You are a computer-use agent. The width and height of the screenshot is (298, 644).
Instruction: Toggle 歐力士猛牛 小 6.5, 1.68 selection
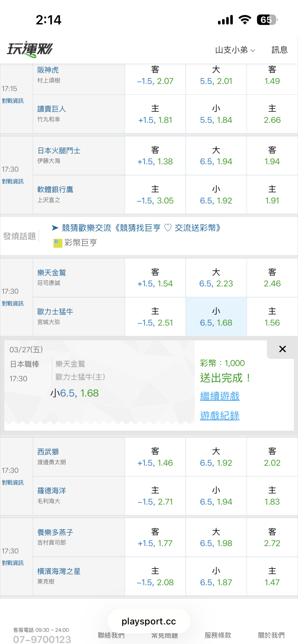point(216,317)
